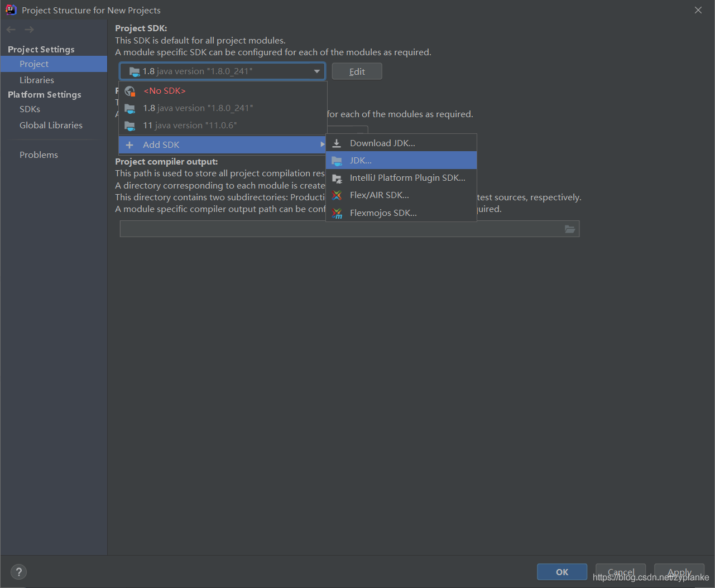The image size is (715, 588).
Task: Click the OK button
Action: pos(562,571)
